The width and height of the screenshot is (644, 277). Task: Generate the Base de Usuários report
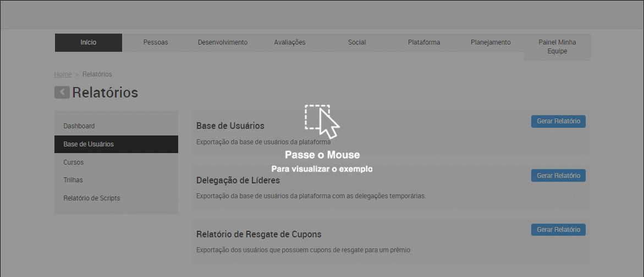[558, 121]
